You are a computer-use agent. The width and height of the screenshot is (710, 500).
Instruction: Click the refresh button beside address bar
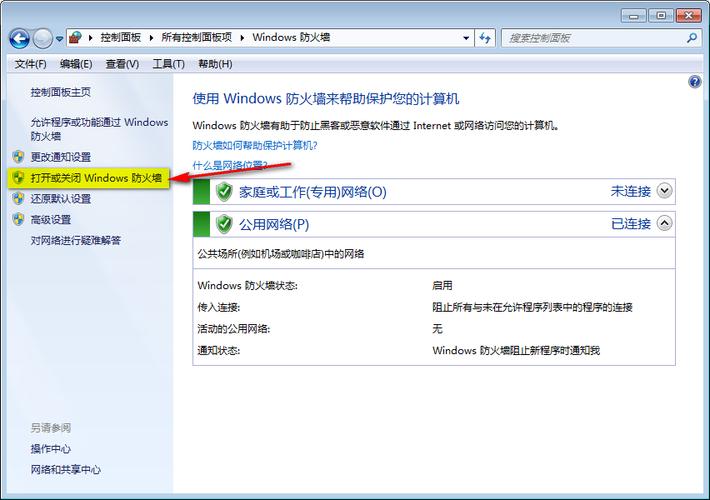coord(485,38)
